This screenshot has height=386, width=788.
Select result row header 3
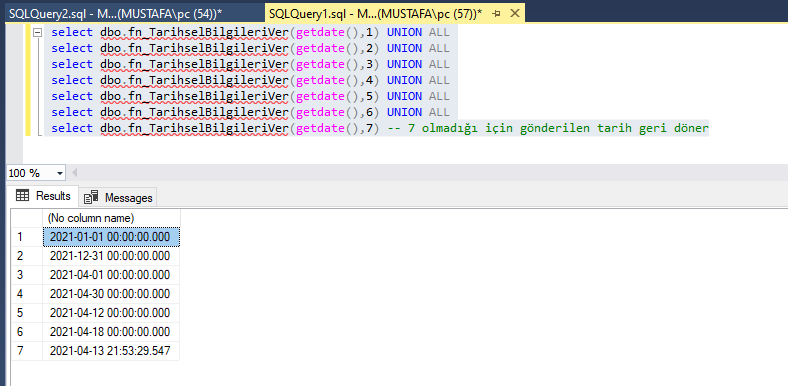click(x=27, y=275)
